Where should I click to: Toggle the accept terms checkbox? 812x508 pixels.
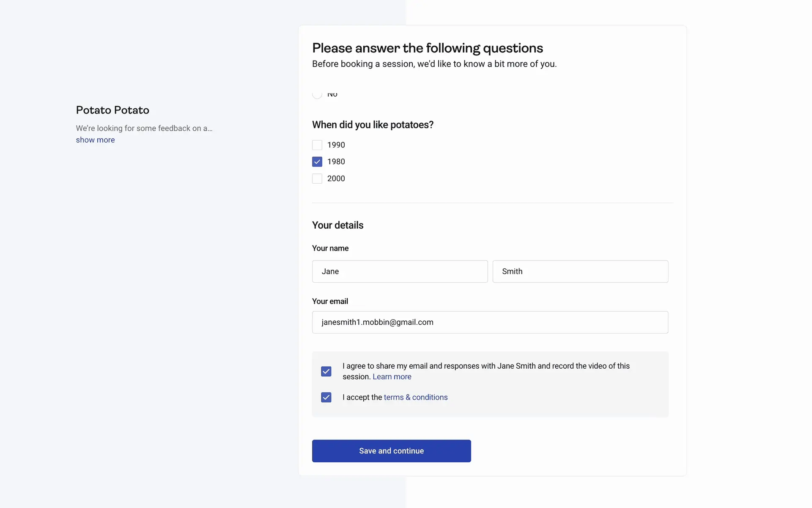(x=326, y=397)
